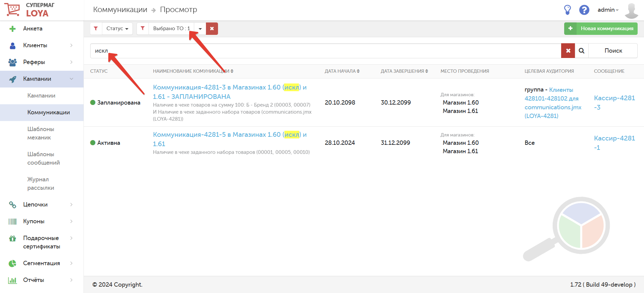
Task: Click the Поиск button
Action: [x=613, y=51]
